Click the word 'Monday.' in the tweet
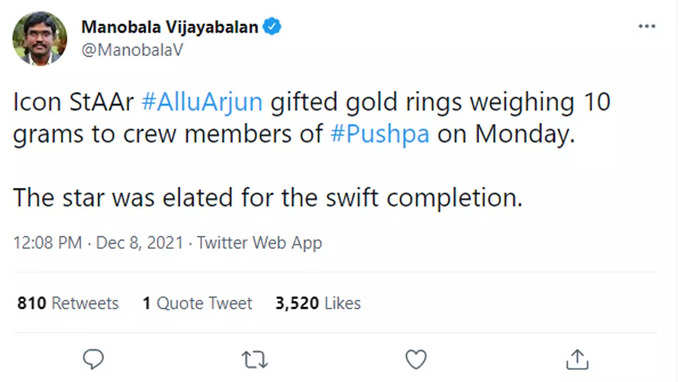 tap(525, 134)
